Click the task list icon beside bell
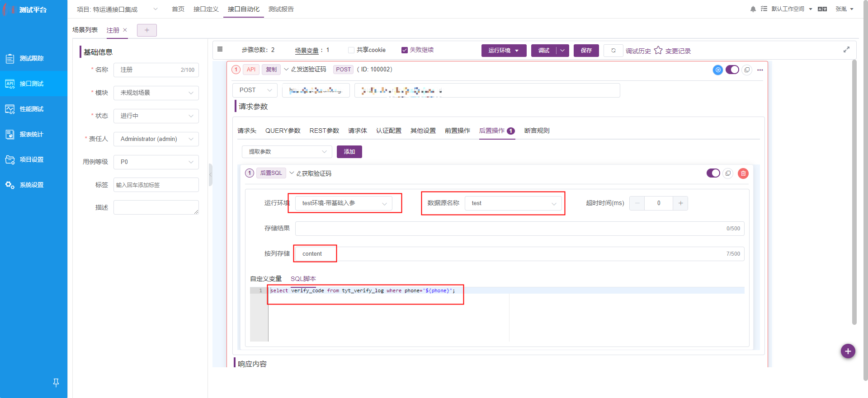Image resolution: width=868 pixels, height=398 pixels. 764,9
